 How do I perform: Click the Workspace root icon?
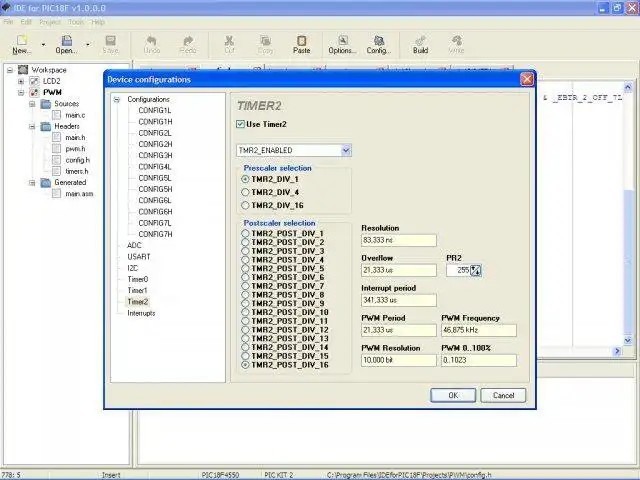pos(23,70)
